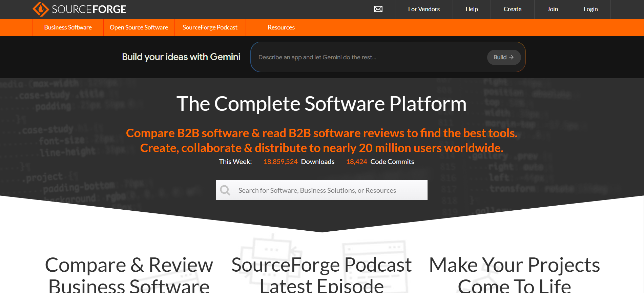This screenshot has height=293, width=644.
Task: Click the SourceForge logo
Action: click(80, 9)
